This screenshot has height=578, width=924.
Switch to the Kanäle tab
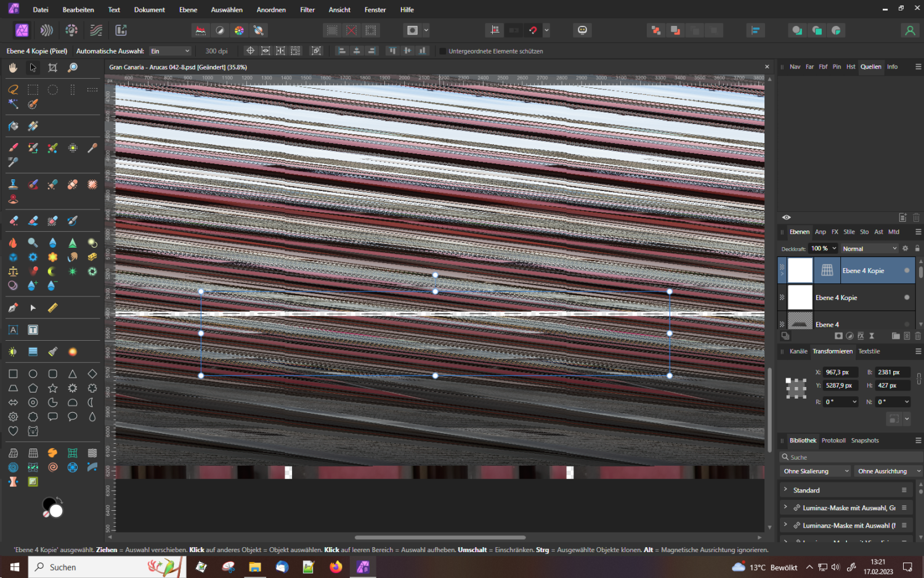point(798,351)
